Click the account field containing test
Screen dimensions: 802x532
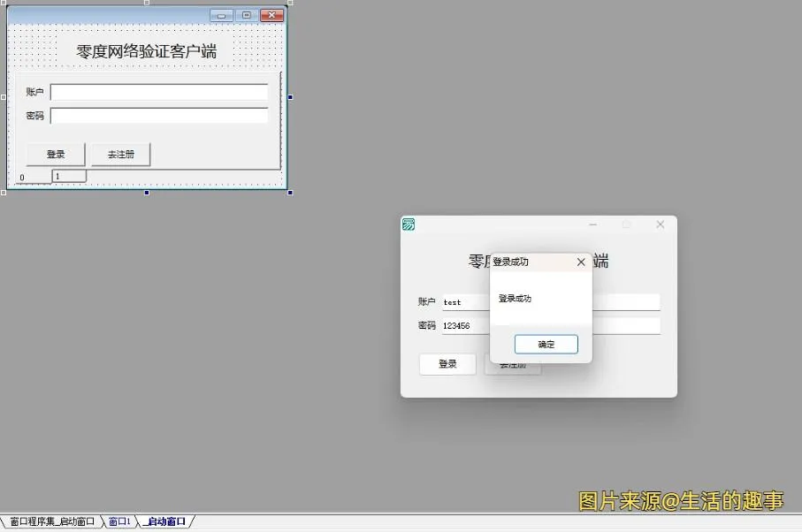coord(462,301)
